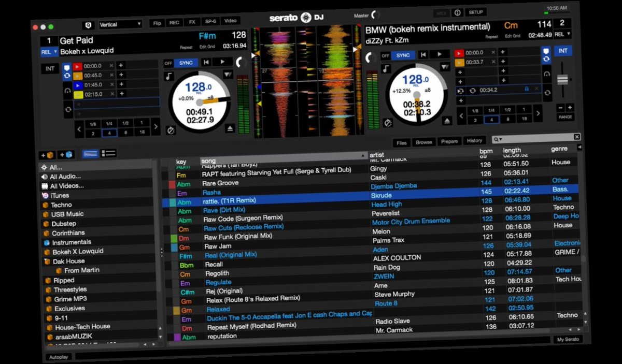Click deck 1 tempo tap icon below platter
Viewport: 622px width, 364px height.
(x=171, y=130)
